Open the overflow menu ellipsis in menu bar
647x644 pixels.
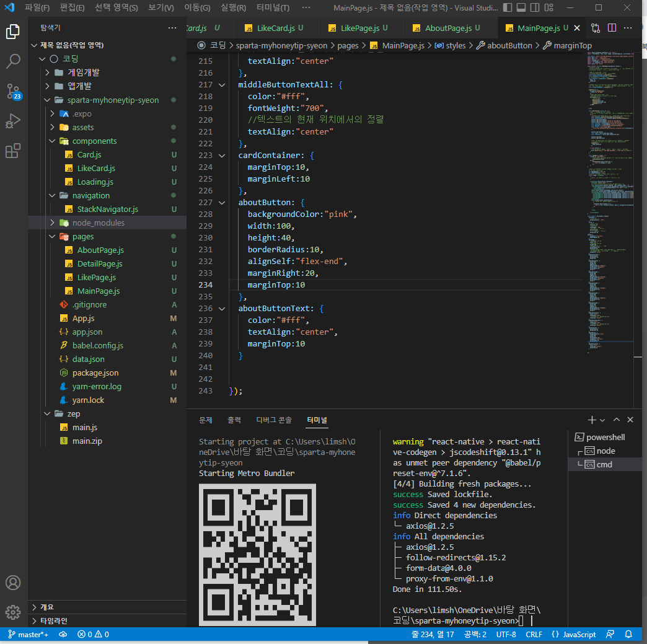pos(306,7)
